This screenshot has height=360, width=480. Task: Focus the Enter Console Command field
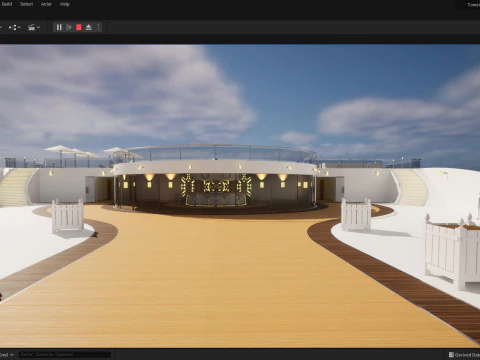(65, 354)
